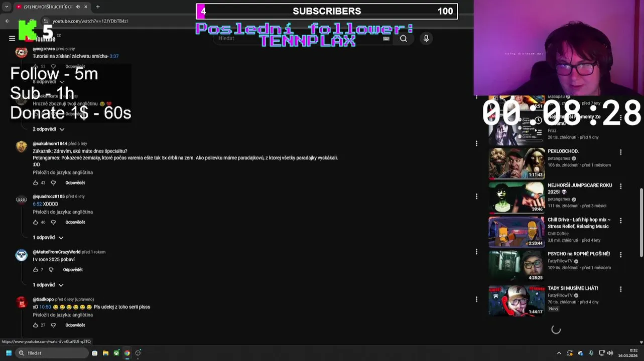Jump to timestamp 3:37 in the comment
Viewport: 644px width, 361px height.
click(114, 56)
